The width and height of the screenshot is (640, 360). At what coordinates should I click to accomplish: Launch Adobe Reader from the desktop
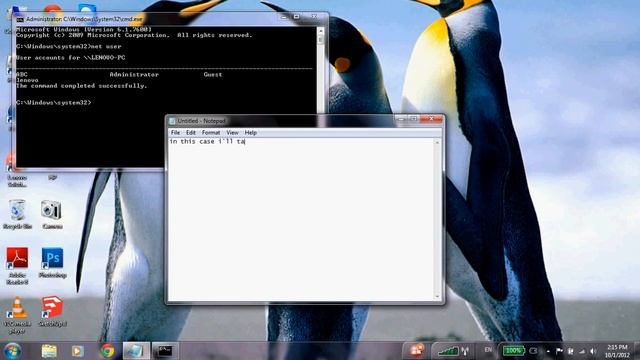point(17,265)
